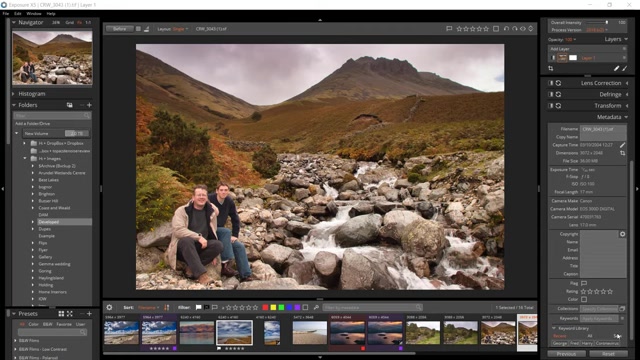Open the Help menu

click(x=51, y=13)
